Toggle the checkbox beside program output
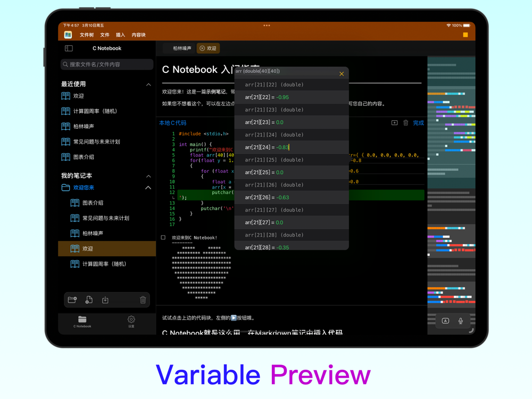 pos(163,237)
